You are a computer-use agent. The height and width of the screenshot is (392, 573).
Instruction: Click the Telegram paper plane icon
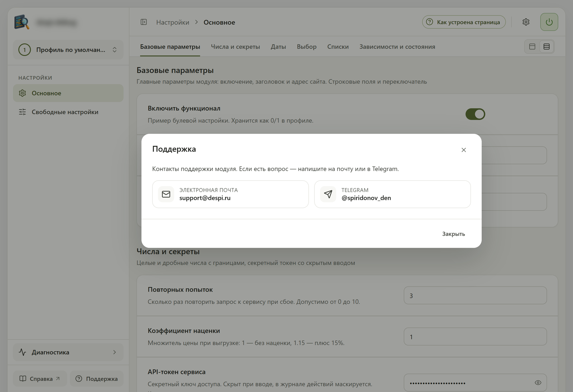coord(328,194)
